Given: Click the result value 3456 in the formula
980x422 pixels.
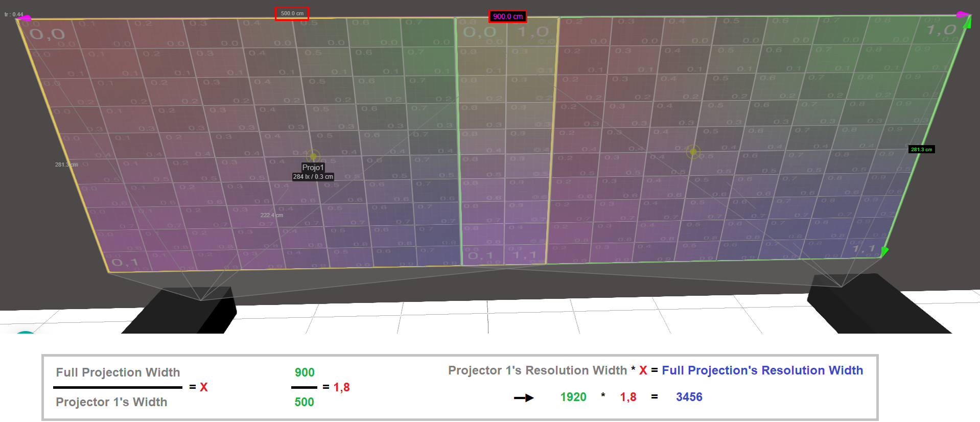Looking at the screenshot, I should (689, 397).
